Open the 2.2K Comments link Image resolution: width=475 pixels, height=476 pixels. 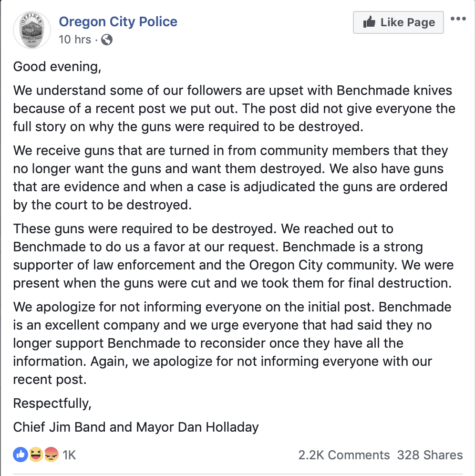click(x=344, y=455)
